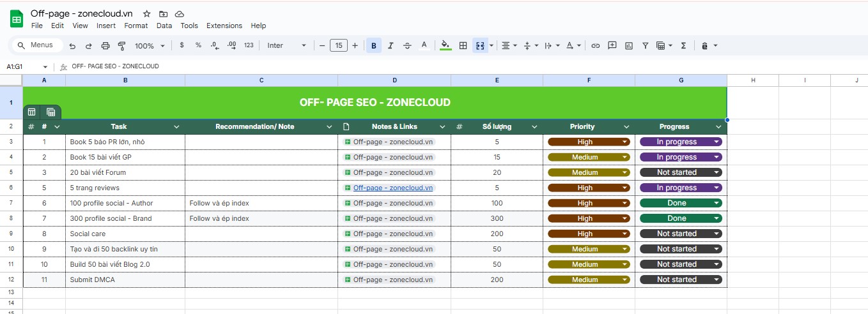Open the 123 more number formats
Viewport: 868px width, 314px height.
(x=249, y=45)
